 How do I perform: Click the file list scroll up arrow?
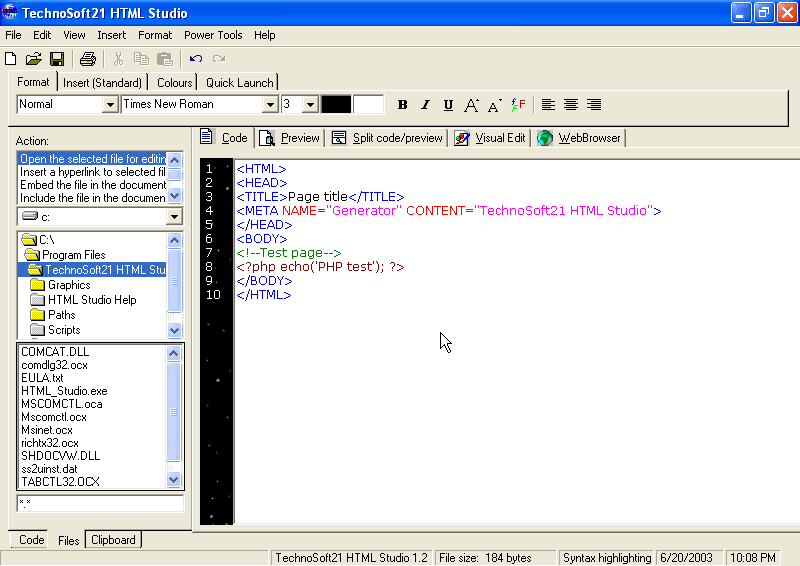coord(173,353)
